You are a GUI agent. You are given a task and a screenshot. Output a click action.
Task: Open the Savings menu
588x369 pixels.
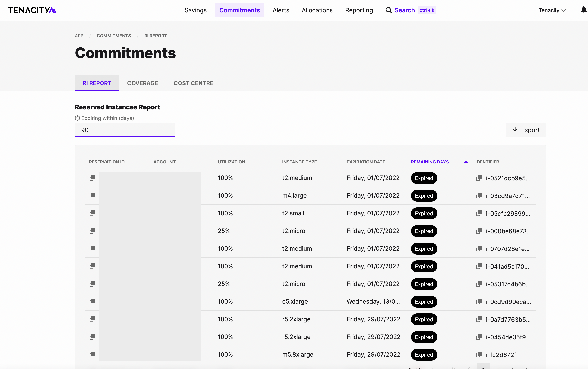pos(196,10)
